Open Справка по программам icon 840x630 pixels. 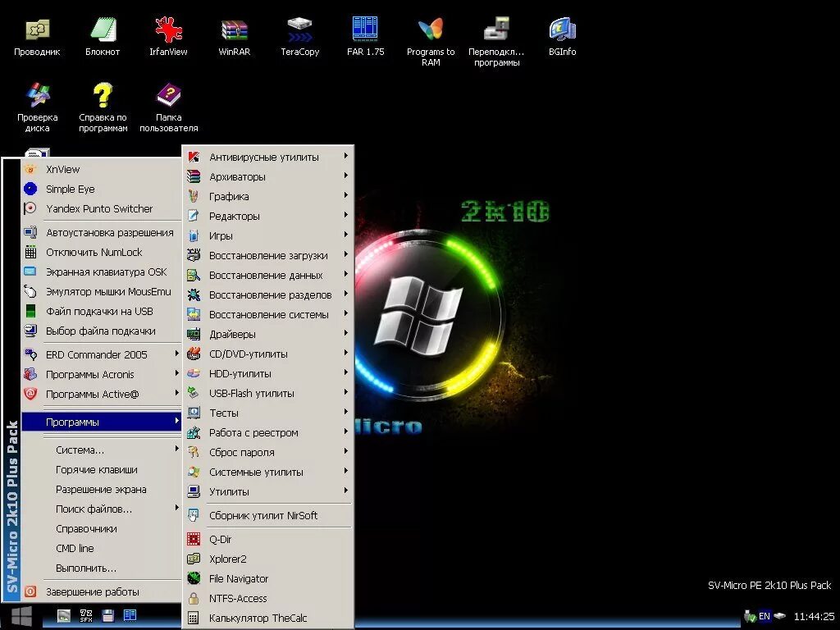click(x=103, y=107)
